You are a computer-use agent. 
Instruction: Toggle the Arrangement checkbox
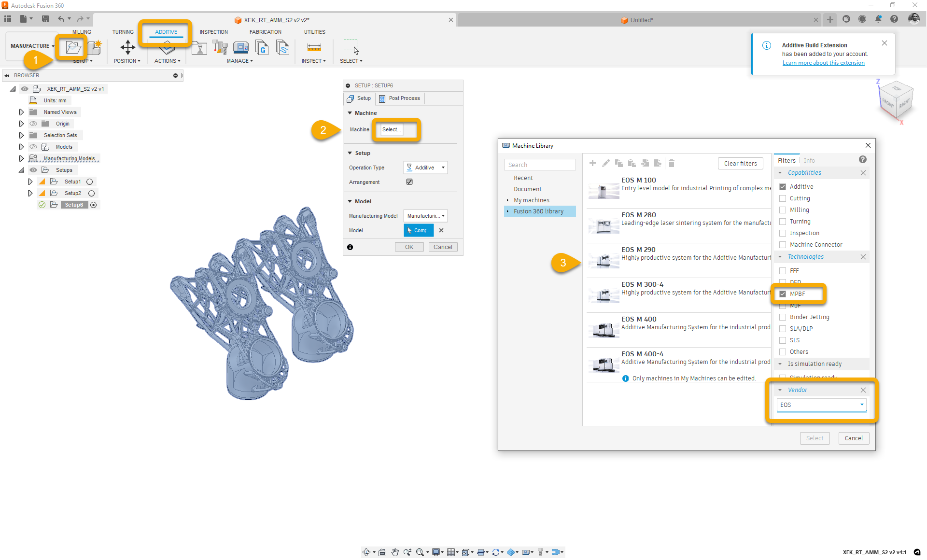point(409,182)
